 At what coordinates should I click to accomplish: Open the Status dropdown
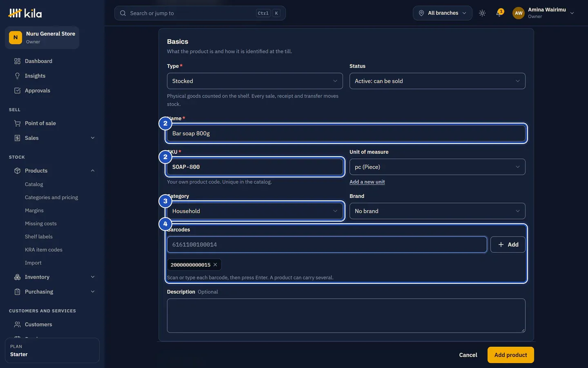[437, 81]
